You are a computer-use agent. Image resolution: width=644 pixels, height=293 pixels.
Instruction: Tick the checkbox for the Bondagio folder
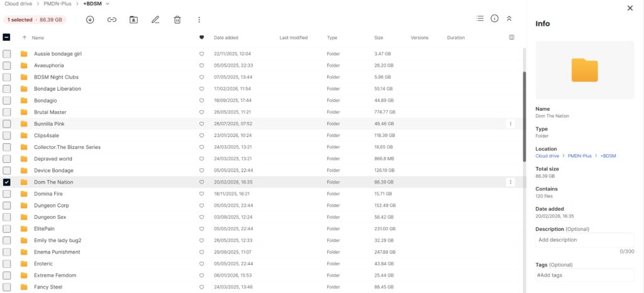7,101
